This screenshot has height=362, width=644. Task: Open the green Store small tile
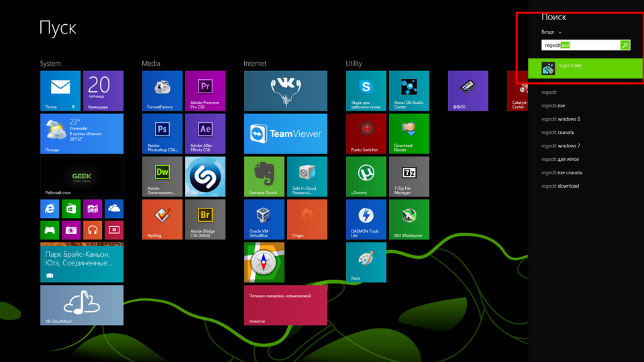[x=71, y=209]
